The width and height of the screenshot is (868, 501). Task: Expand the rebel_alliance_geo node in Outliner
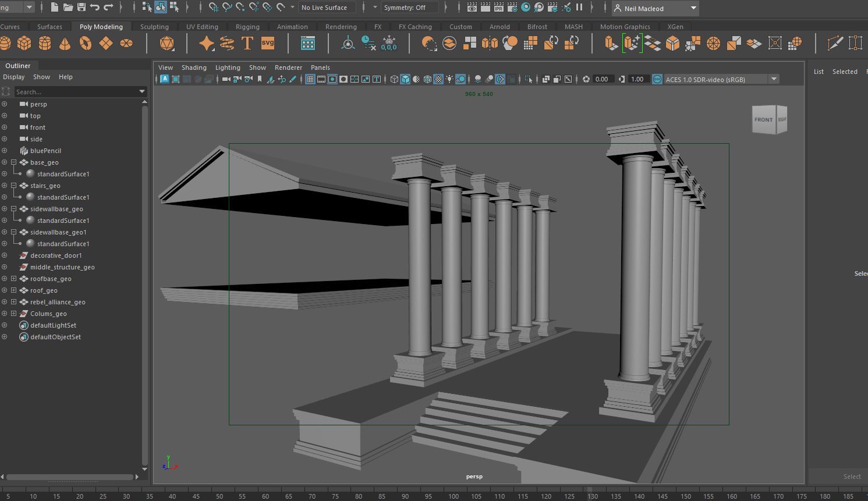13,302
